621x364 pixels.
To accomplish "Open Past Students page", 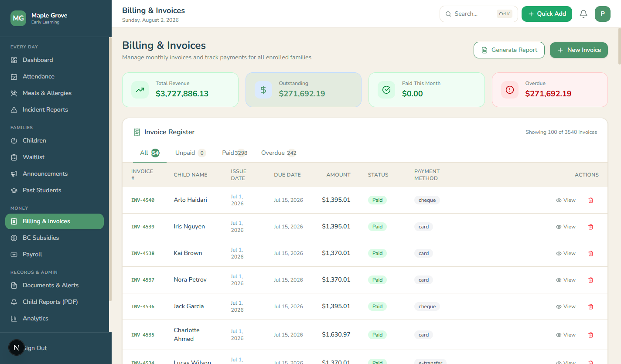I will click(x=55, y=191).
